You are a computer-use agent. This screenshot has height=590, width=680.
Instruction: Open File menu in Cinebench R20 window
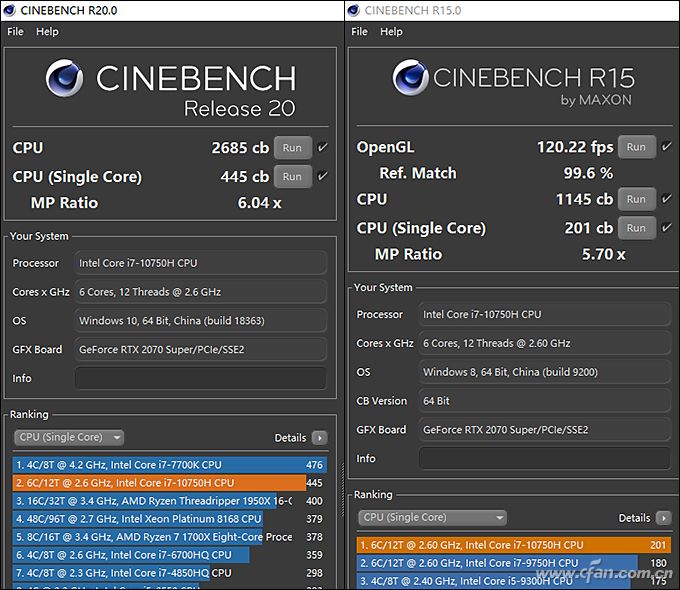(15, 32)
